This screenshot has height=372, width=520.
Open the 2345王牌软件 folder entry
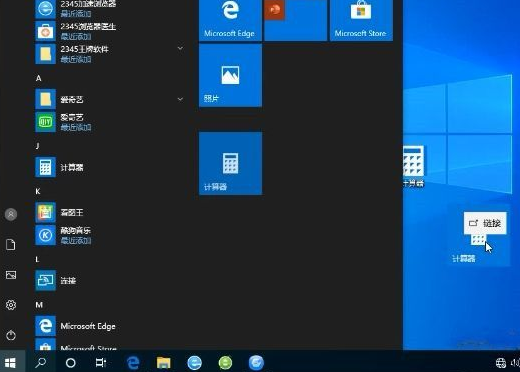(x=109, y=54)
